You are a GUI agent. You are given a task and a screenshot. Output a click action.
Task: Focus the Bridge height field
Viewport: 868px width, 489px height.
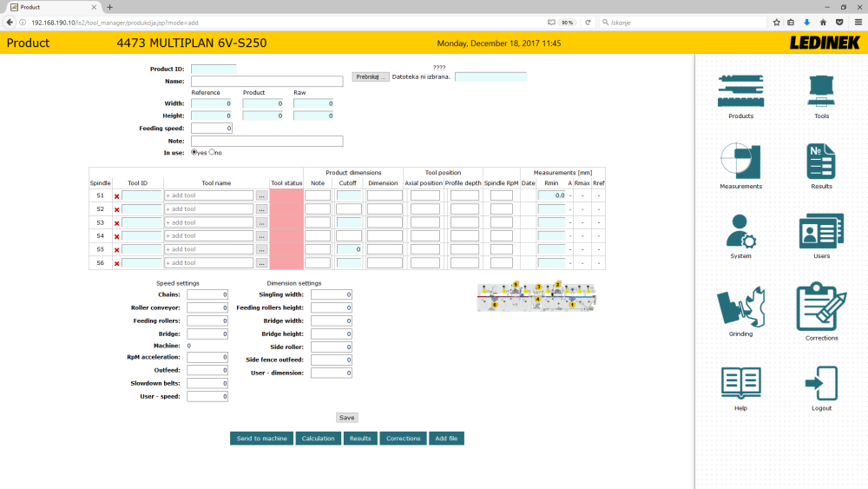pos(331,334)
